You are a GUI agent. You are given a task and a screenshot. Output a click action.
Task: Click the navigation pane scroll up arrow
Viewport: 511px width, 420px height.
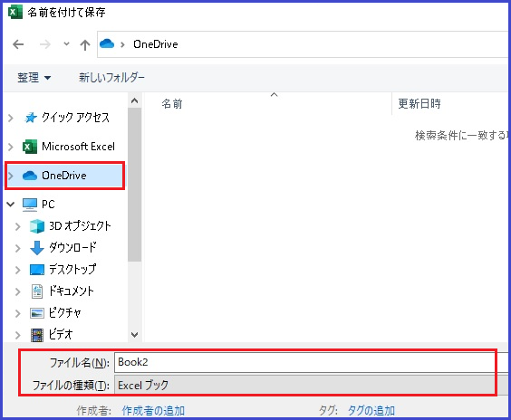(135, 100)
